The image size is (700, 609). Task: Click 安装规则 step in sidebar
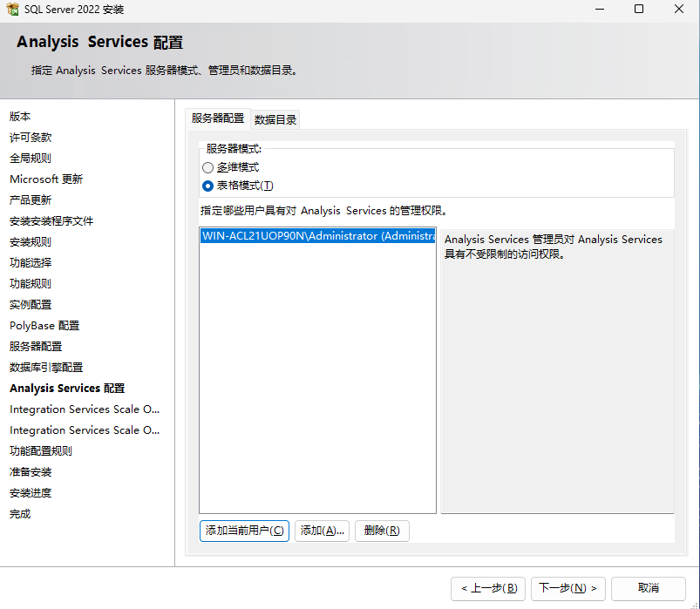tap(31, 242)
